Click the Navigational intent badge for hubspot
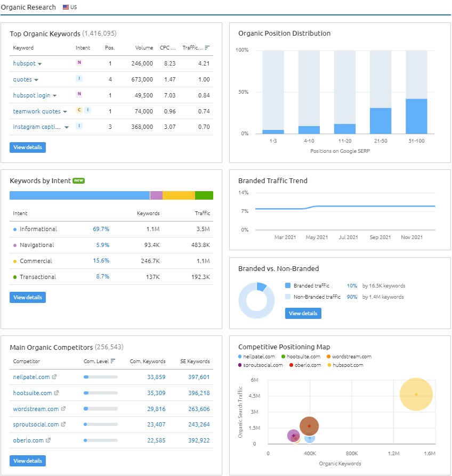This screenshot has width=452, height=476. point(79,62)
